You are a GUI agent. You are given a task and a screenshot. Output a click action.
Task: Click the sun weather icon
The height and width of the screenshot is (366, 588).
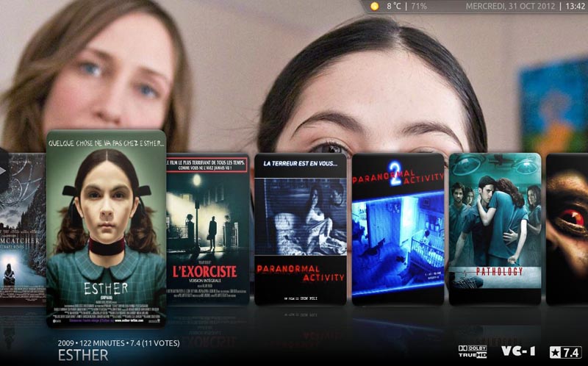click(374, 7)
